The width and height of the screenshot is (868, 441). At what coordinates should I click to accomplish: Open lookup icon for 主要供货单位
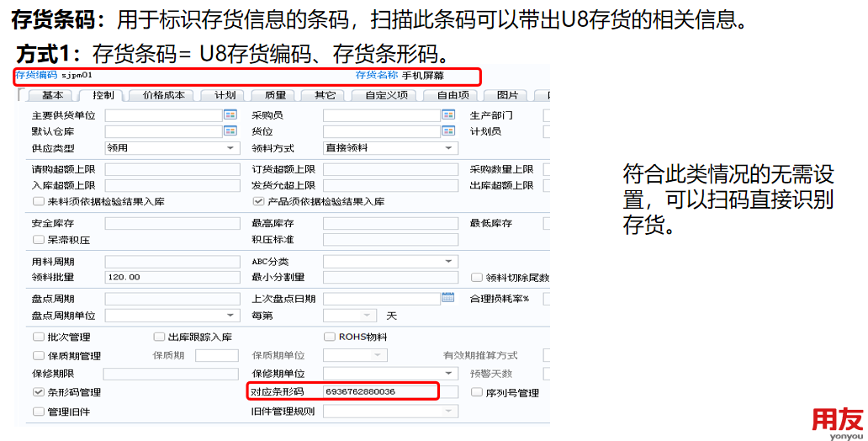pyautogui.click(x=230, y=114)
